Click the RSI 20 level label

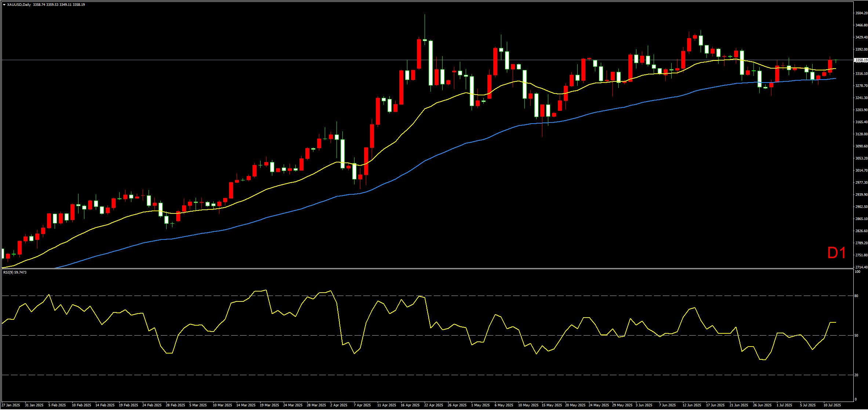pyautogui.click(x=856, y=375)
